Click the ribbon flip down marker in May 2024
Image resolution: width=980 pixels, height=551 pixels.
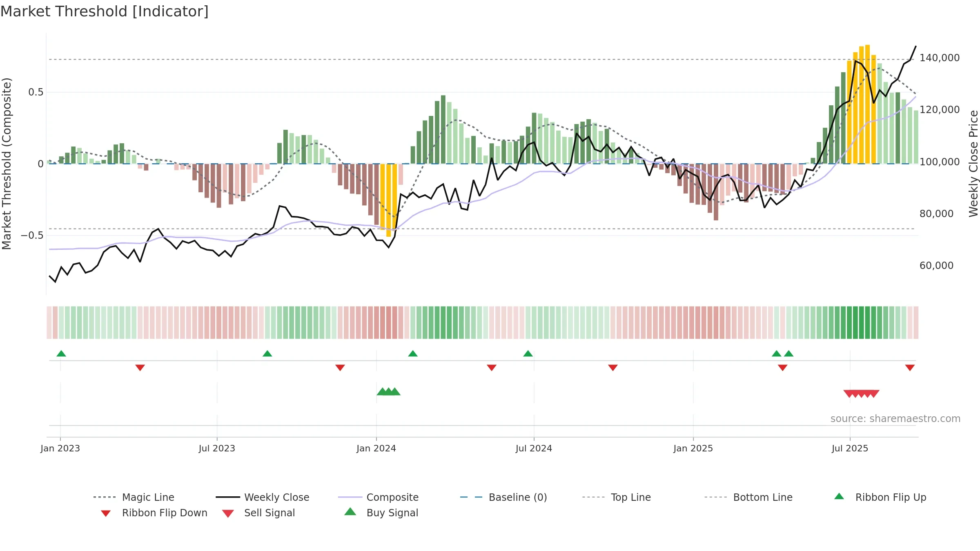(492, 368)
